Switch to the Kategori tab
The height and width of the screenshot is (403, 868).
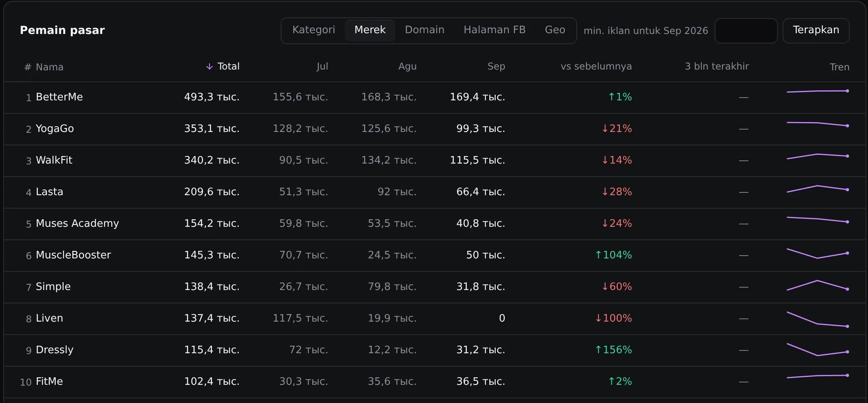coord(313,30)
